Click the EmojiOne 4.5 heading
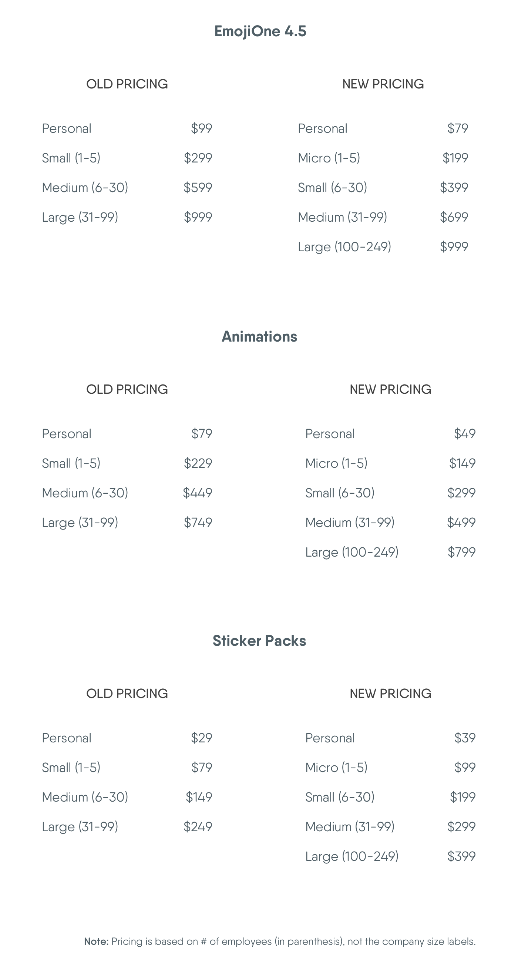This screenshot has height=980, width=518. (x=260, y=31)
